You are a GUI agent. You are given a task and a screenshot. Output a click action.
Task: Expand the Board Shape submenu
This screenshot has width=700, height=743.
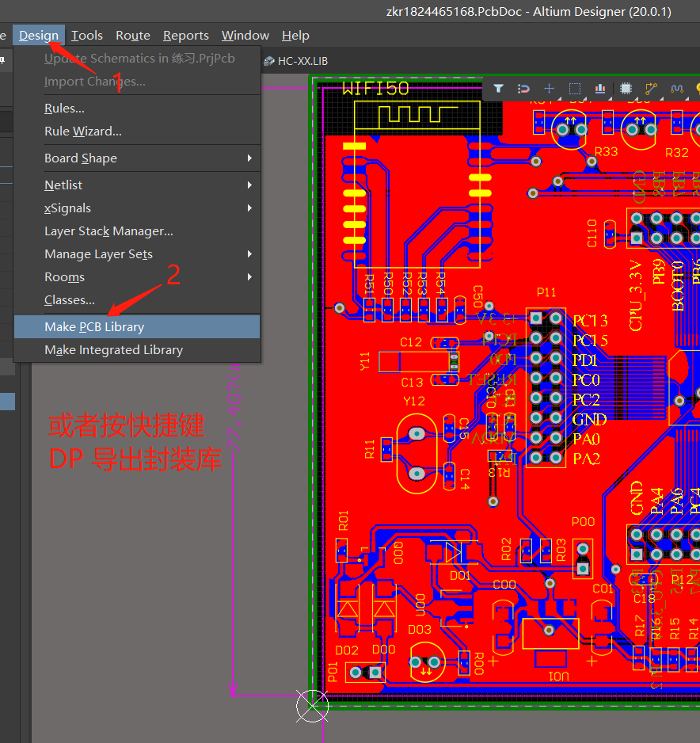137,158
